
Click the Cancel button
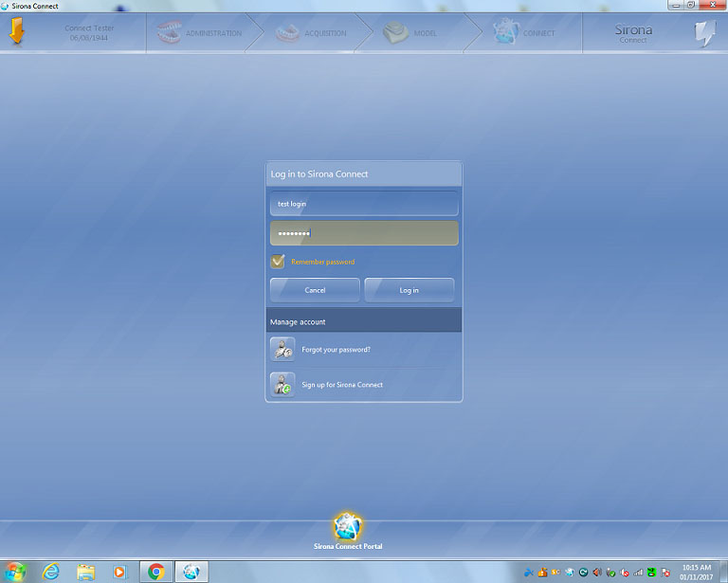(315, 290)
